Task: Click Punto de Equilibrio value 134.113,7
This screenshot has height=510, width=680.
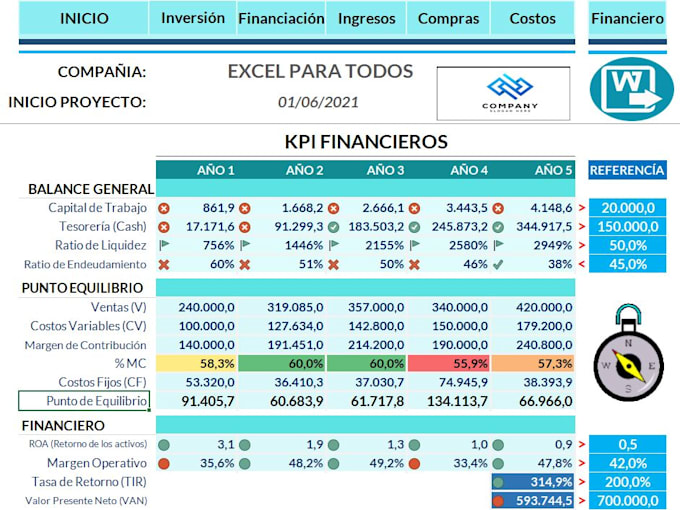Action: (457, 402)
